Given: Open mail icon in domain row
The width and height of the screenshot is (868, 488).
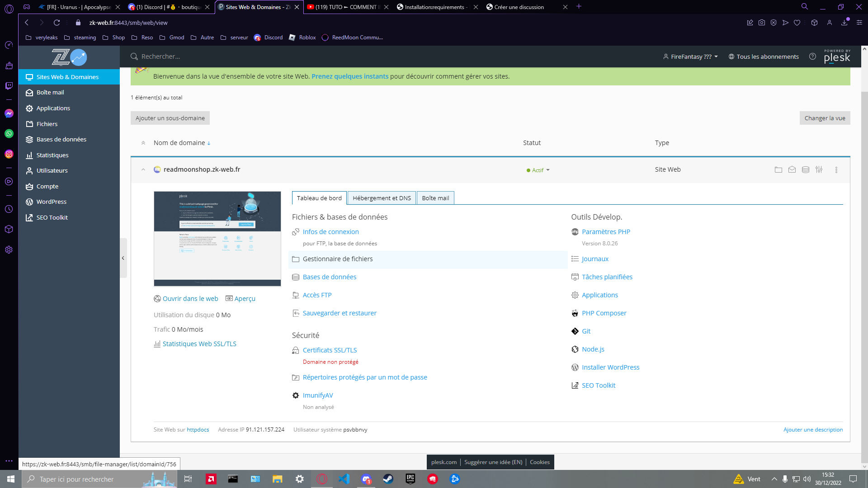Looking at the screenshot, I should tap(792, 170).
